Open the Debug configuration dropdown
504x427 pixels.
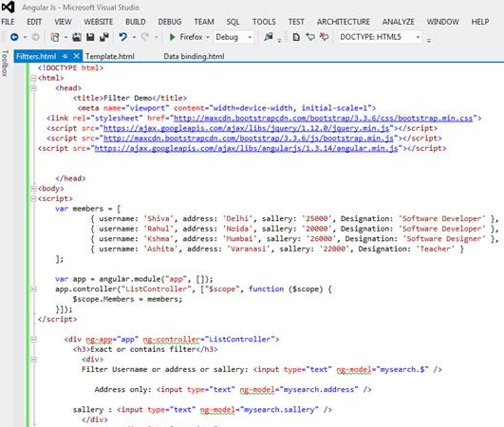[x=250, y=37]
